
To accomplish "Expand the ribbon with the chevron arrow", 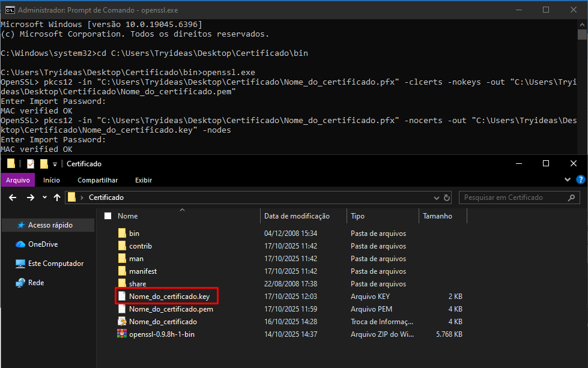I will (568, 179).
